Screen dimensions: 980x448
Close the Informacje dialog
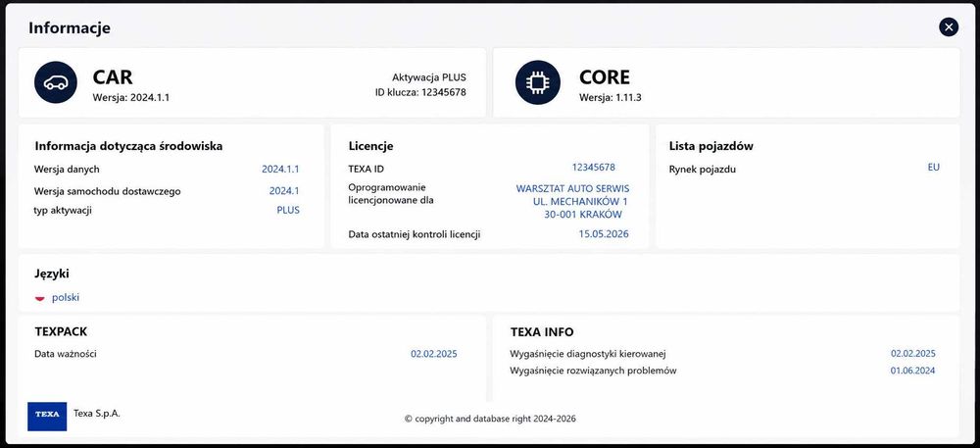coord(948,26)
